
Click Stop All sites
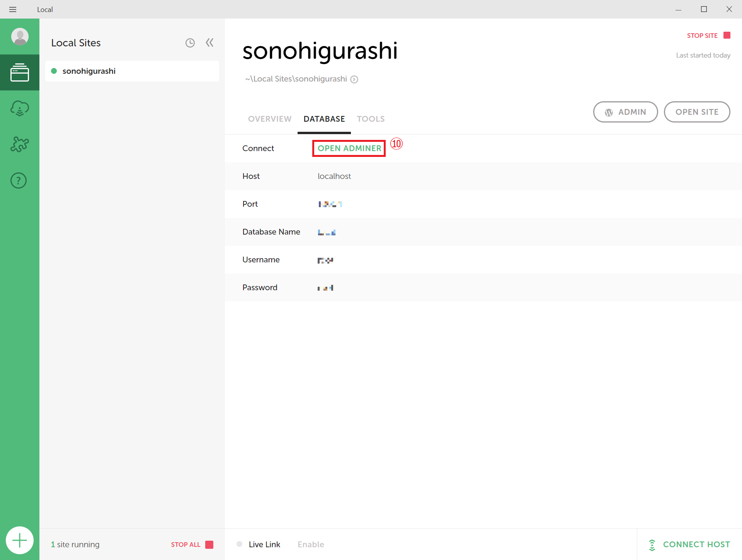click(x=192, y=545)
